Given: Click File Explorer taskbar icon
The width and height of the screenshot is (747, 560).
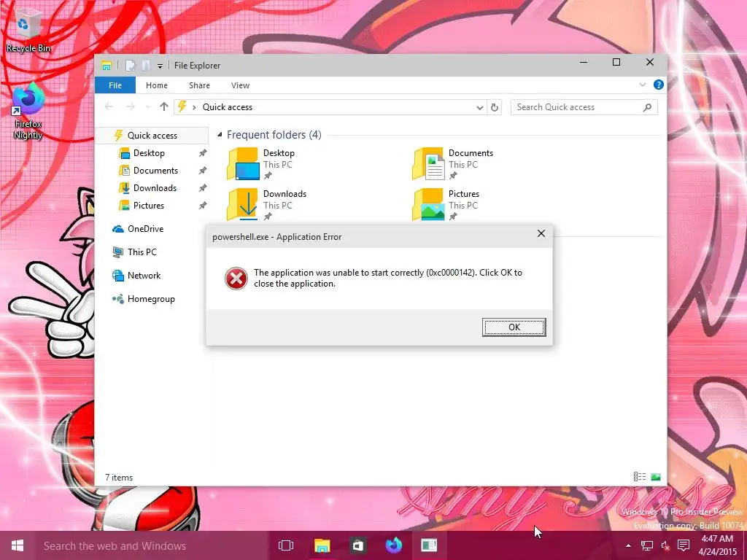Looking at the screenshot, I should pos(322,545).
